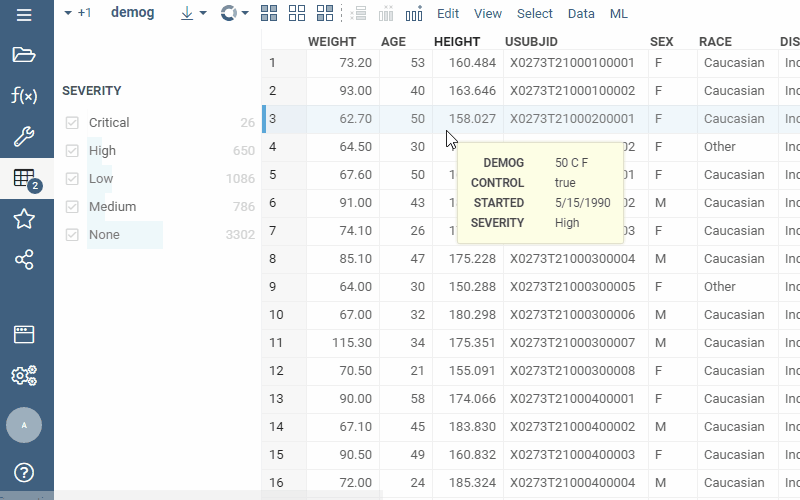
Task: Open the Data menu
Action: pos(581,14)
